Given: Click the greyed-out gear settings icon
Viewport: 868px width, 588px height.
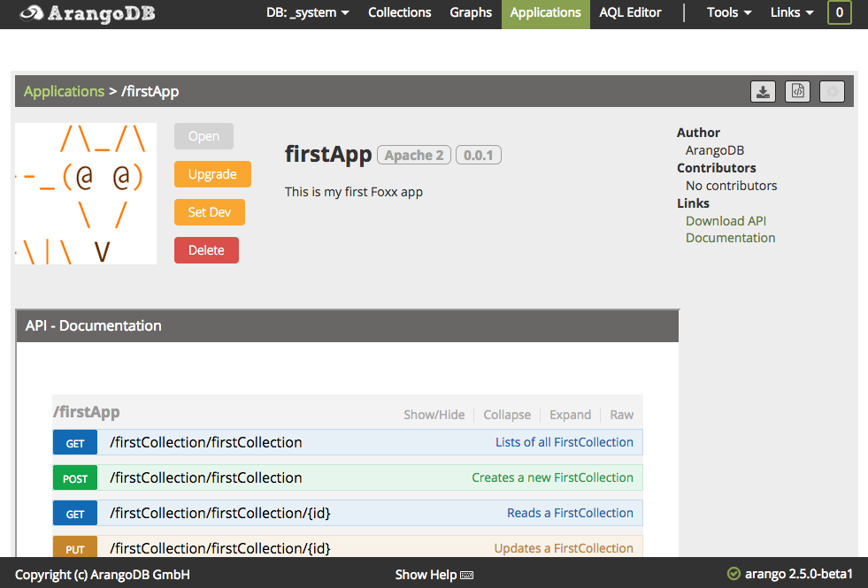Looking at the screenshot, I should point(832,91).
